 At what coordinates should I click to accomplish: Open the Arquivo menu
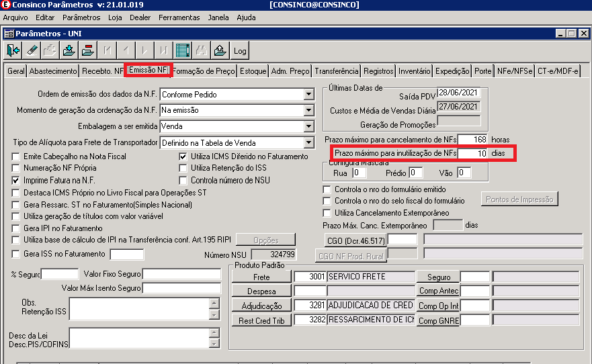pos(15,17)
